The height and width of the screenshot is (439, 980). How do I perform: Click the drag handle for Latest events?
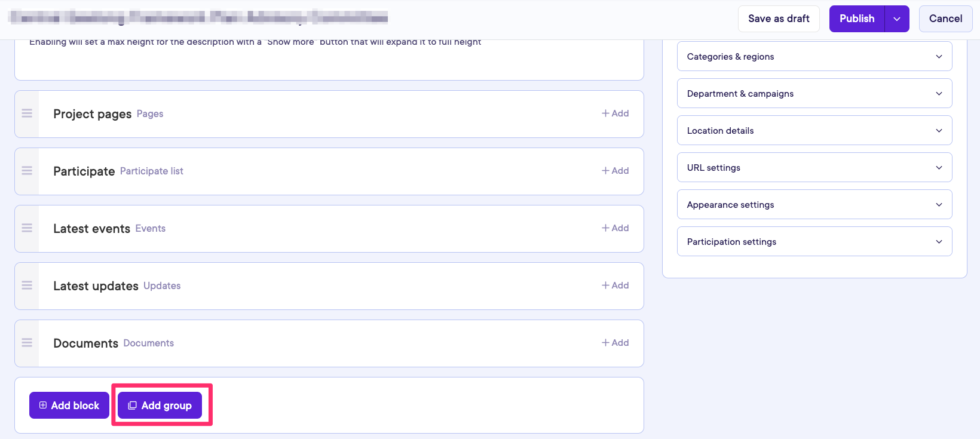point(27,228)
